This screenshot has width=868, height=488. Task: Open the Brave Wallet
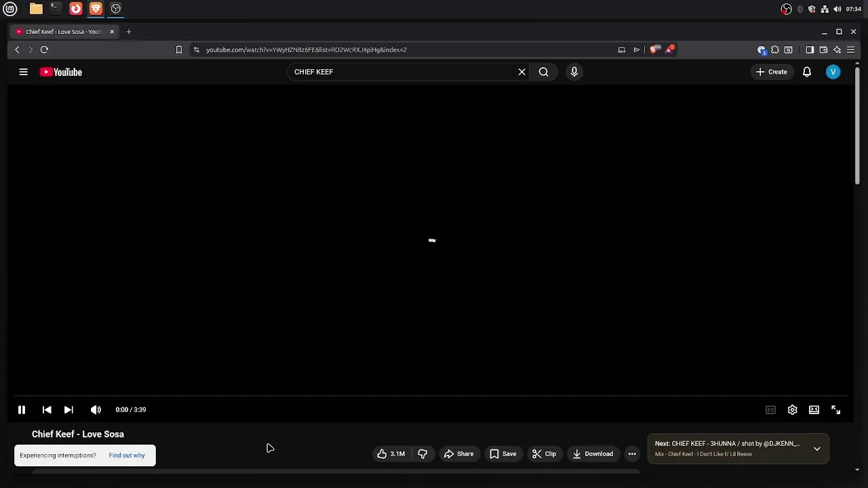click(x=823, y=49)
